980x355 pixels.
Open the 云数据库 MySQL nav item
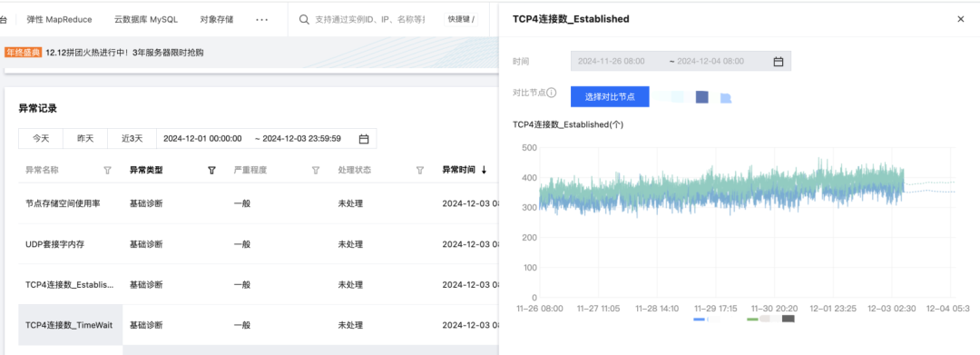pyautogui.click(x=145, y=19)
